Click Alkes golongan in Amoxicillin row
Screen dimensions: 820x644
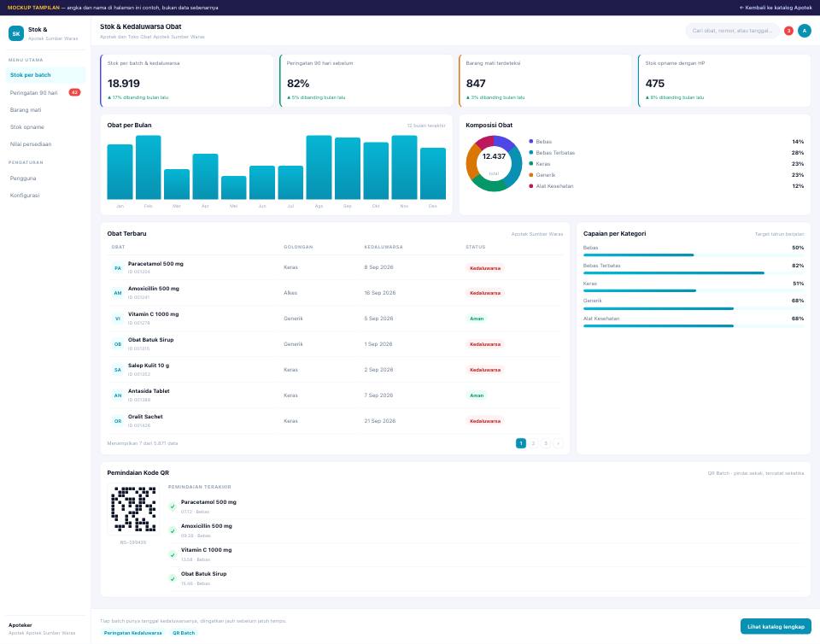pyautogui.click(x=290, y=293)
